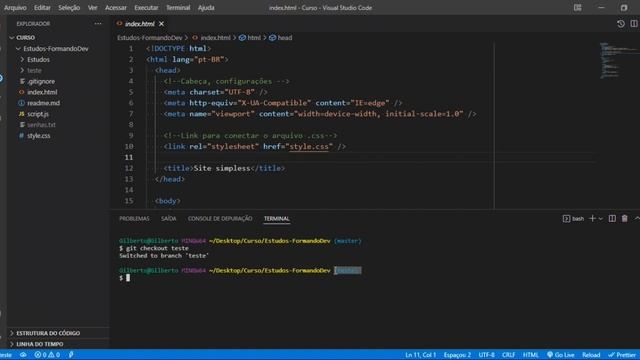Click Reload in the status bar
The height and width of the screenshot is (360, 640).
(x=591, y=355)
